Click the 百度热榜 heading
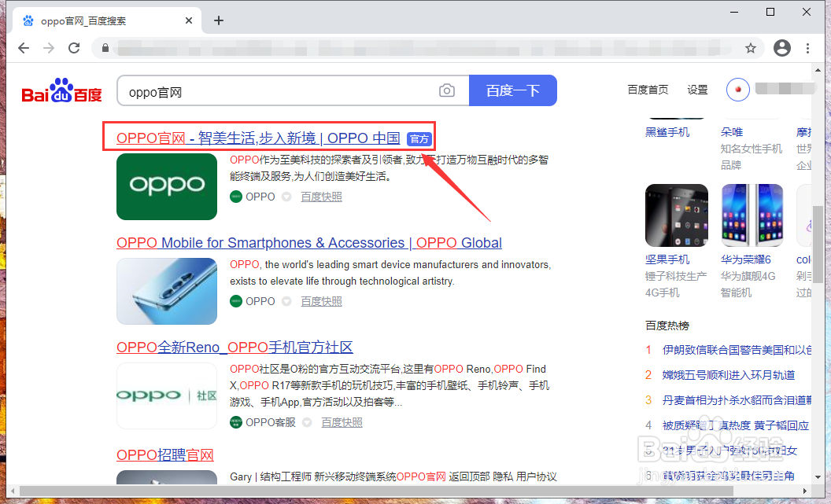Viewport: 831px width, 504px height. point(667,326)
